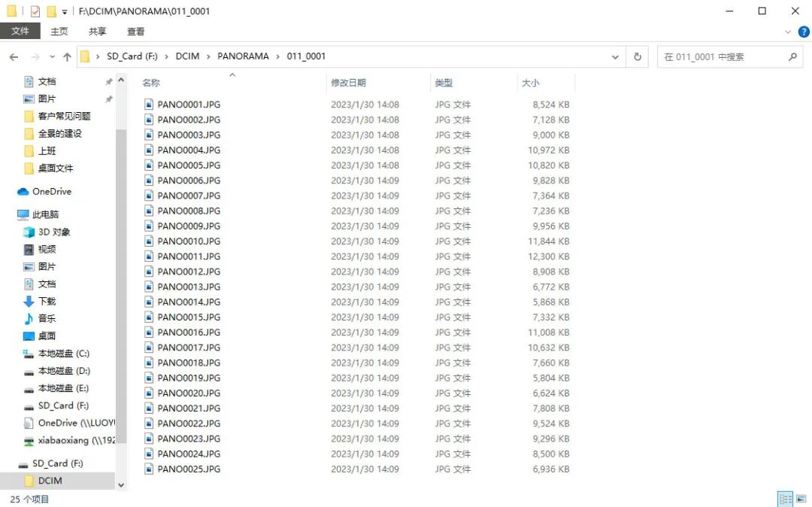
Task: Select the DCIM folder in navigation pane
Action: [50, 481]
